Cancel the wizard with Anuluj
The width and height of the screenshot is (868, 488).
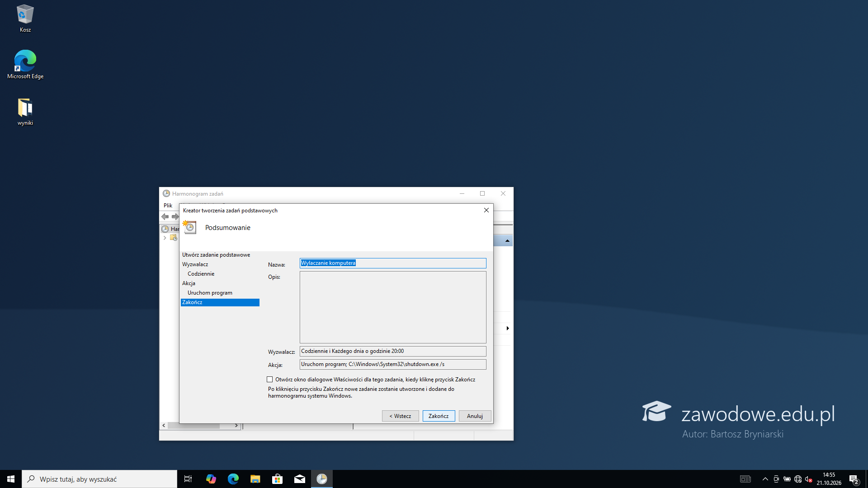click(475, 416)
